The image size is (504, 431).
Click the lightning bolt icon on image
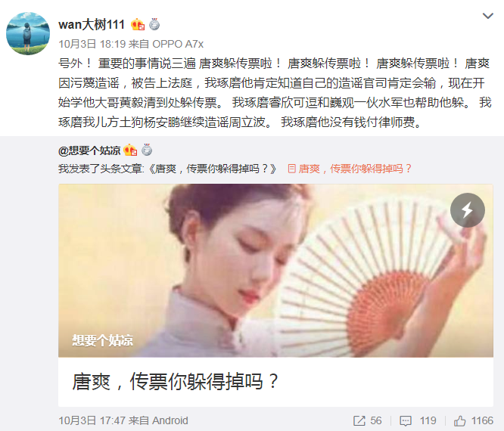point(468,210)
